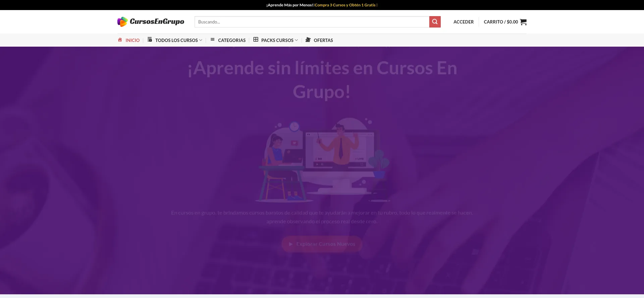Expand the PACKS CURSOS chevron

click(296, 40)
